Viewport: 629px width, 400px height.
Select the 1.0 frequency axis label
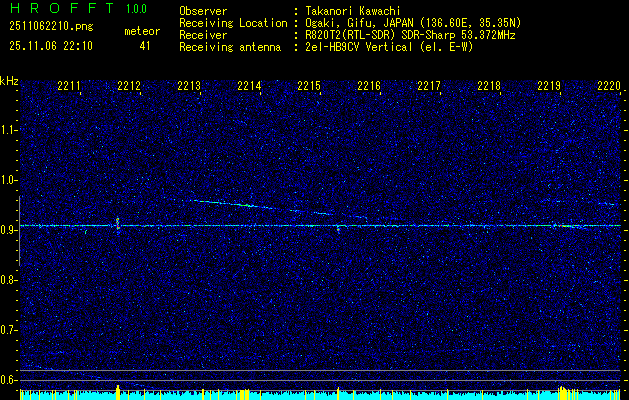[9, 180]
